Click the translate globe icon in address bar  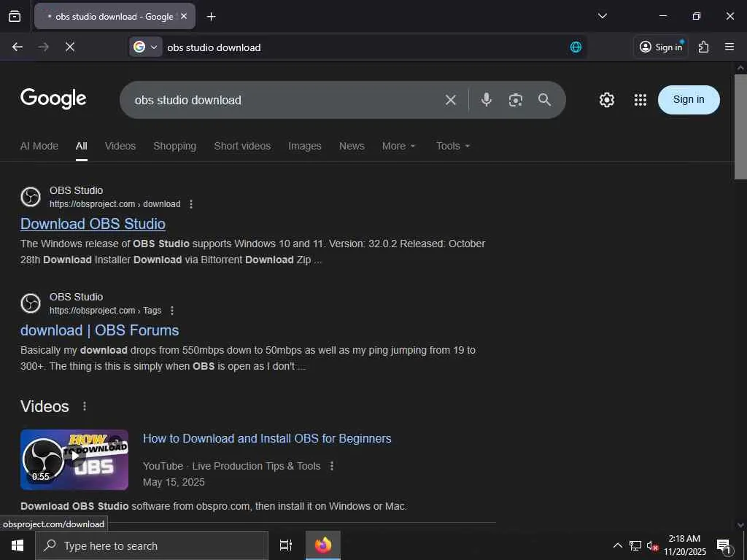(x=576, y=47)
